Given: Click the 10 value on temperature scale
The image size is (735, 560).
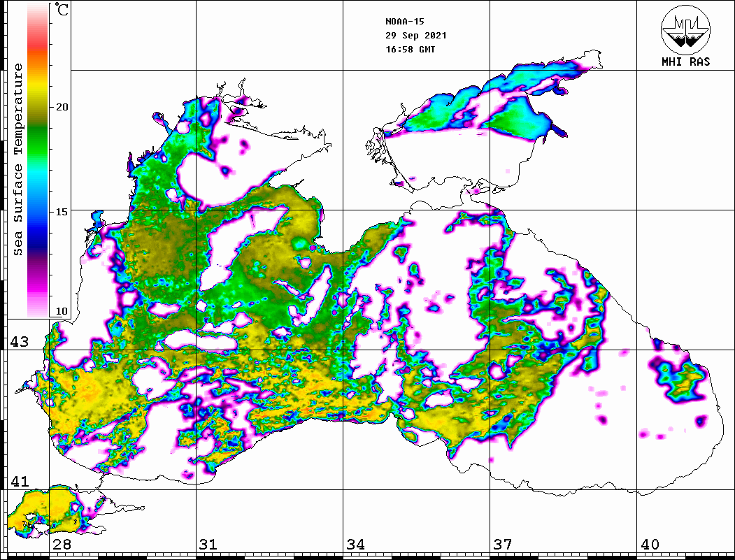Looking at the screenshot, I should pos(62,311).
